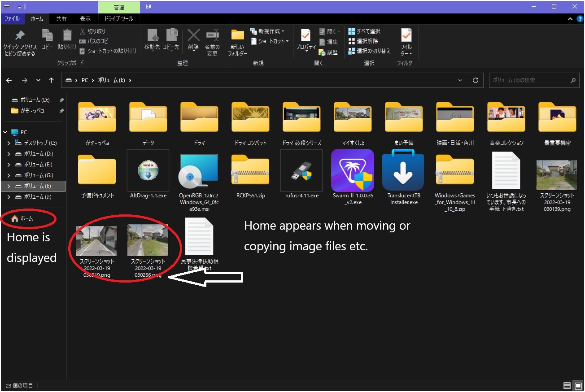Go up one folder level with up arrow
The height and width of the screenshot is (392, 585).
(52, 80)
